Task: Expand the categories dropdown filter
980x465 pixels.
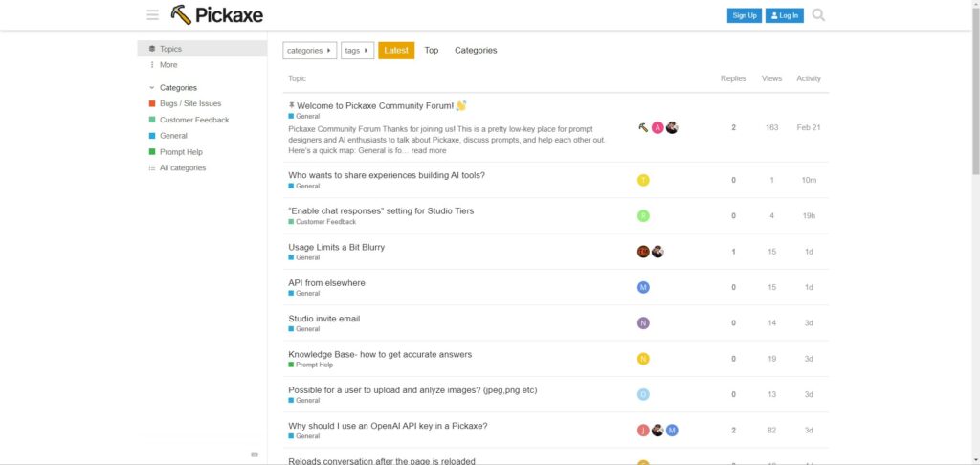Action: (x=309, y=51)
